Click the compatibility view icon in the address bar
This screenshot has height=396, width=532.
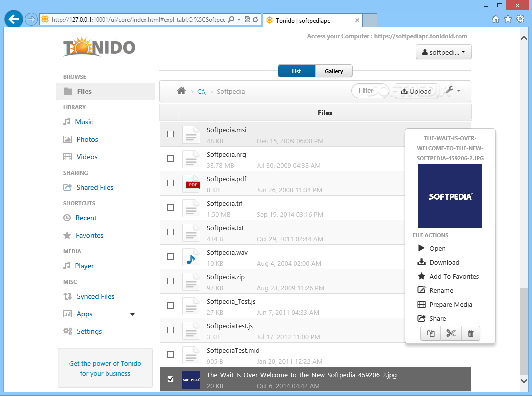point(247,19)
